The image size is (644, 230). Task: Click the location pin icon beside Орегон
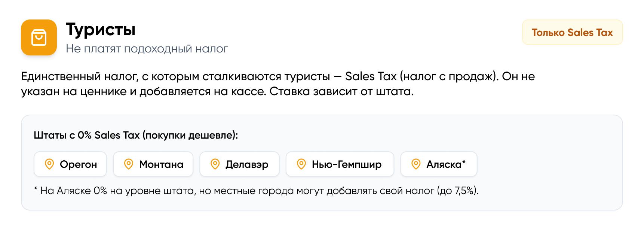point(49,164)
